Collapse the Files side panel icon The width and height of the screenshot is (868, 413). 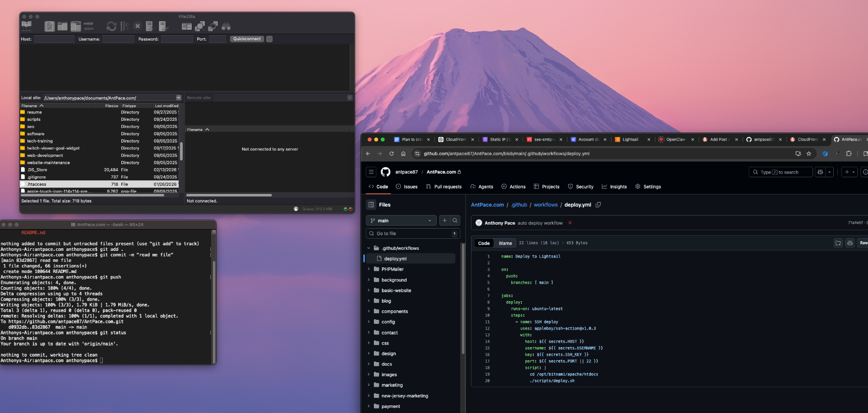(x=371, y=205)
